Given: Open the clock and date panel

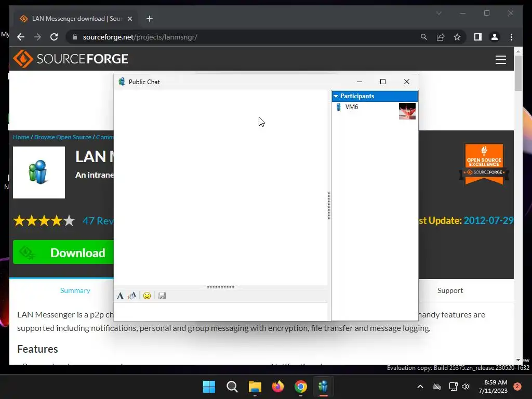Looking at the screenshot, I should pos(493,387).
